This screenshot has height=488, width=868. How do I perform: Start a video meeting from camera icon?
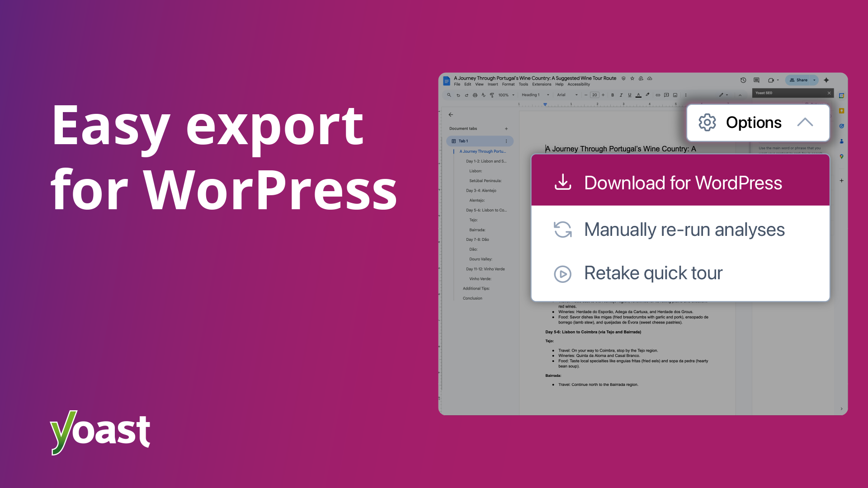(771, 80)
